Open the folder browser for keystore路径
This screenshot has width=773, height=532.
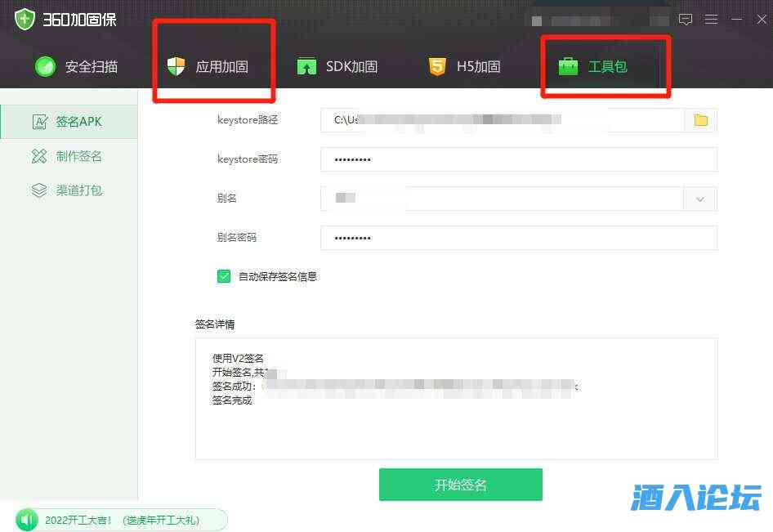click(700, 120)
